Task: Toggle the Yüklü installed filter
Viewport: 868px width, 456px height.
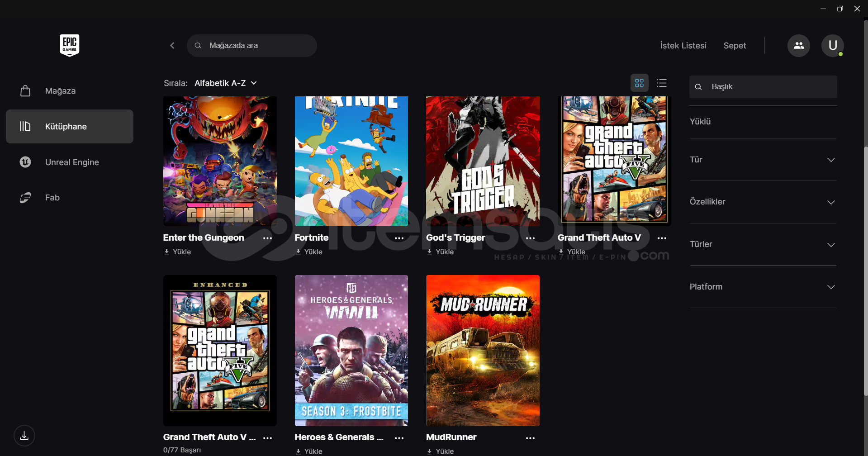Action: pos(763,122)
